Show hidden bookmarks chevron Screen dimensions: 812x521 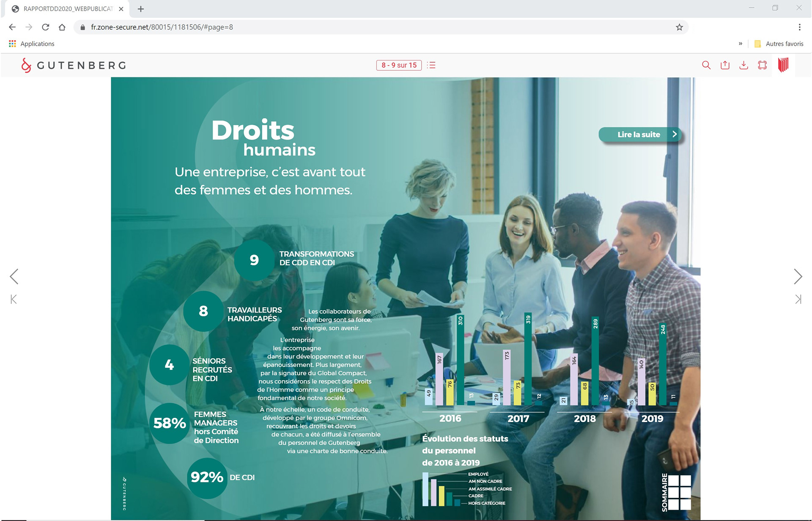(x=741, y=44)
